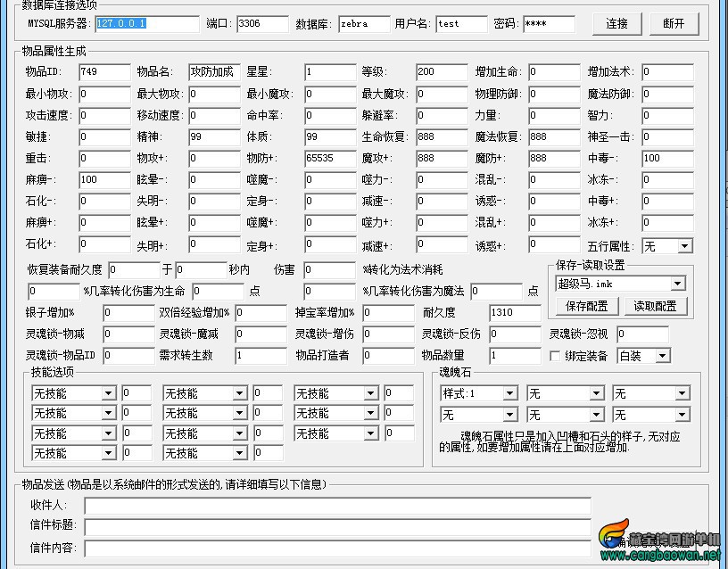The width and height of the screenshot is (728, 569).
Task: Select the 物防+ value field
Action: (x=331, y=158)
